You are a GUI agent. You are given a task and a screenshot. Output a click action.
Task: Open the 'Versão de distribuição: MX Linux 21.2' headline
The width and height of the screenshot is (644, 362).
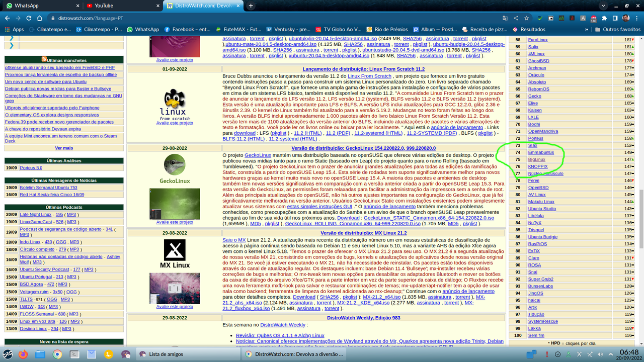363,233
